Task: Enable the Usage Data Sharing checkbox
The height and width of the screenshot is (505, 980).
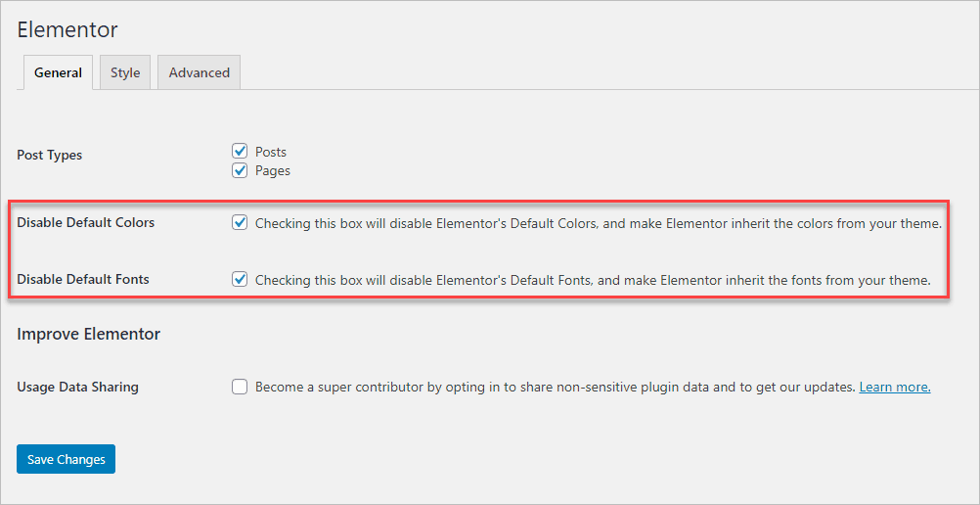Action: 240,387
